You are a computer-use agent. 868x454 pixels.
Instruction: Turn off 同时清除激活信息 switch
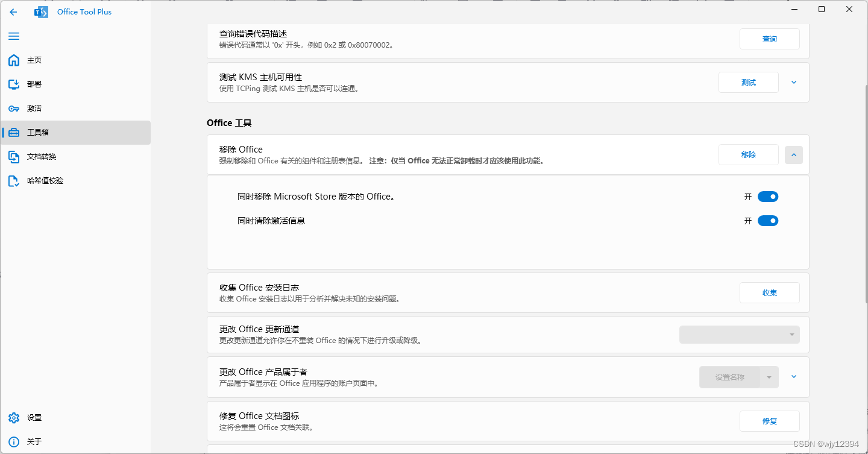click(x=768, y=221)
